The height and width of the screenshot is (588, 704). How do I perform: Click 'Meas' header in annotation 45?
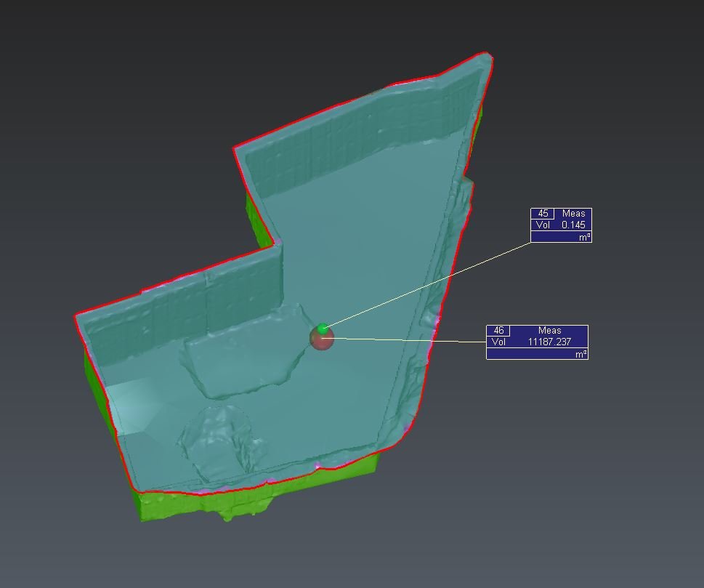[573, 214]
